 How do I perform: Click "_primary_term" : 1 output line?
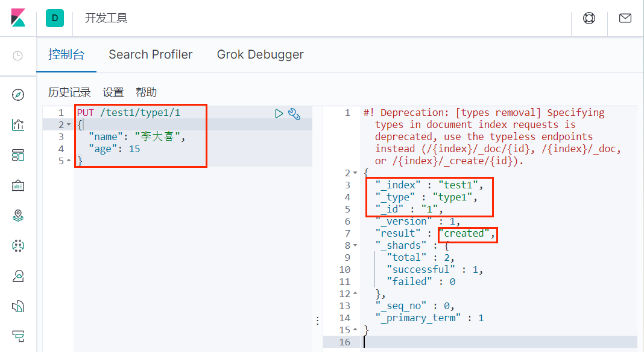point(429,318)
